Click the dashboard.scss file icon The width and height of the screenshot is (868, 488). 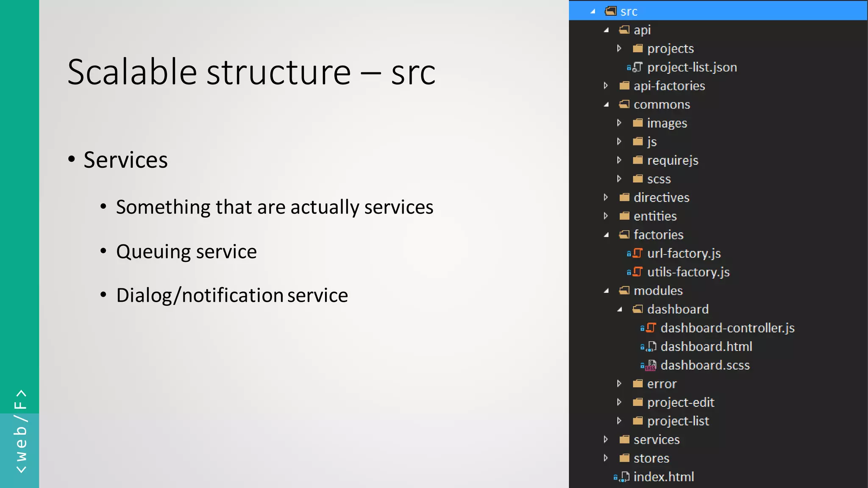pos(651,365)
